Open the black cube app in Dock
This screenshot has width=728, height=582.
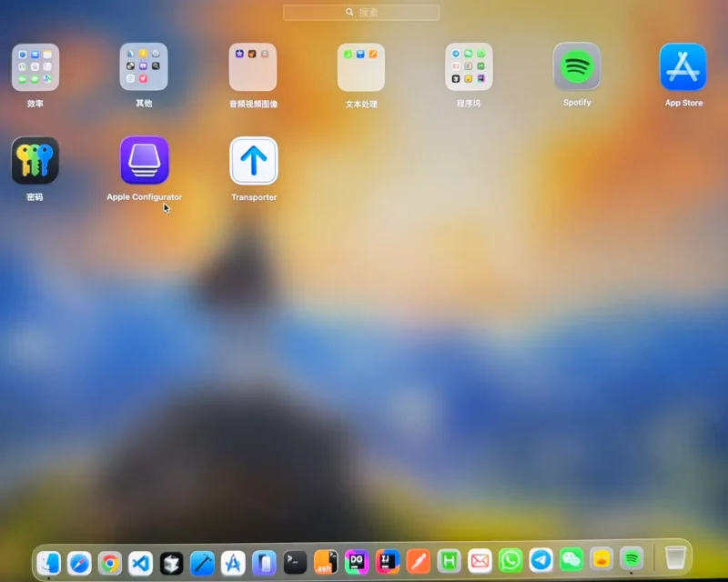coord(171,563)
